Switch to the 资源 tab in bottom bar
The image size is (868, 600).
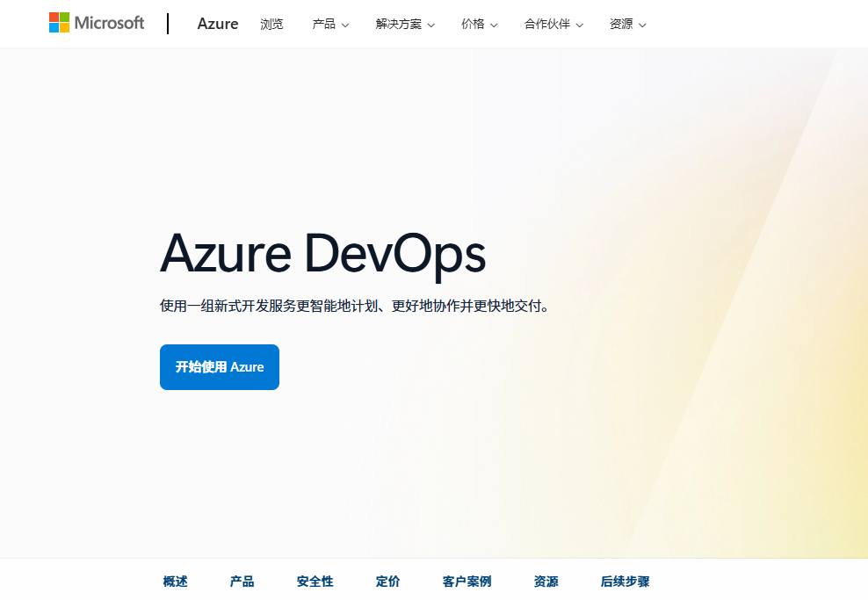click(546, 582)
